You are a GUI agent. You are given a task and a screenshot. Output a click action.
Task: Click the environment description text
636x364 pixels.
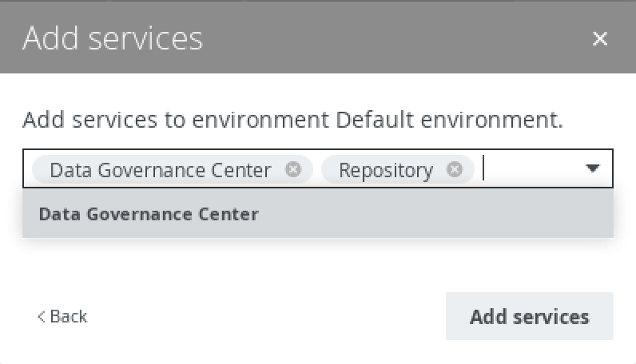click(176, 121)
